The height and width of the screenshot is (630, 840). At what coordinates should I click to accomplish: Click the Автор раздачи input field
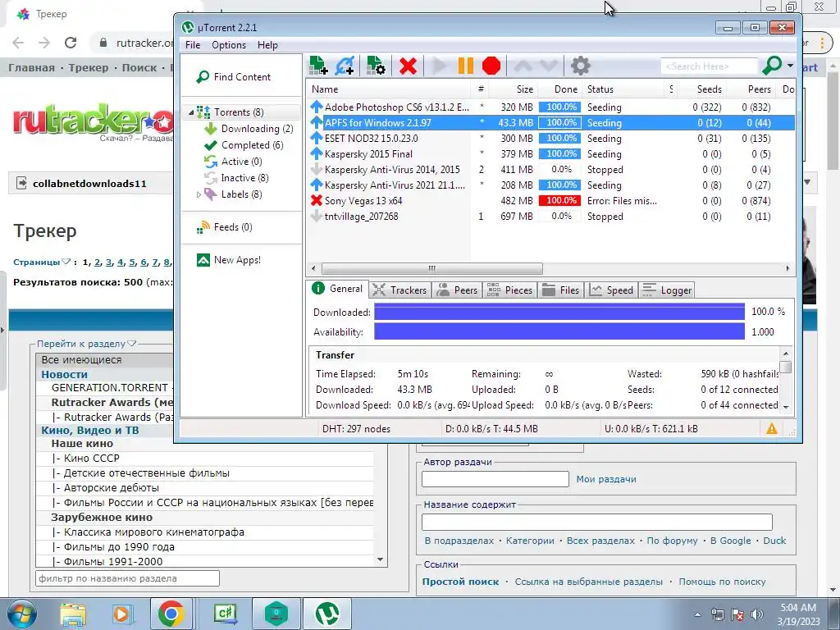(495, 479)
